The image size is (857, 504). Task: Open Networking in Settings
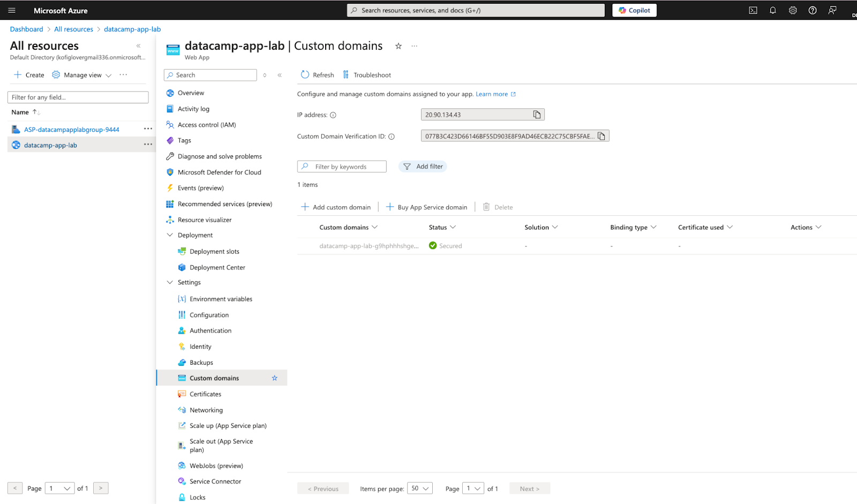pyautogui.click(x=206, y=410)
